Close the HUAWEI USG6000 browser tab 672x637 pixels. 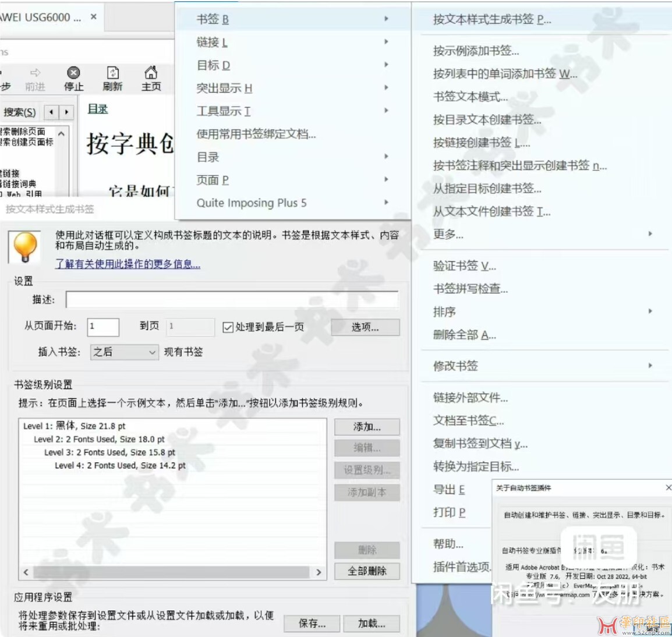(93, 17)
